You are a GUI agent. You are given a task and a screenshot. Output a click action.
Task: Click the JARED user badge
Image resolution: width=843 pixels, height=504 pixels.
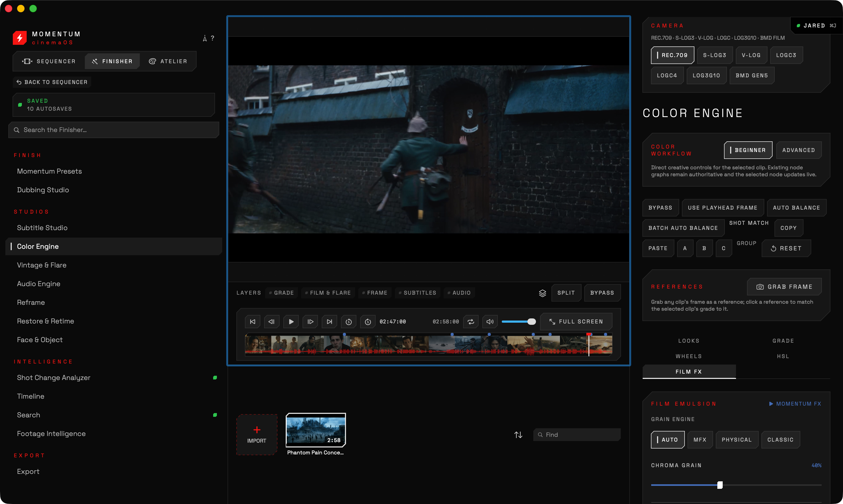(x=816, y=26)
